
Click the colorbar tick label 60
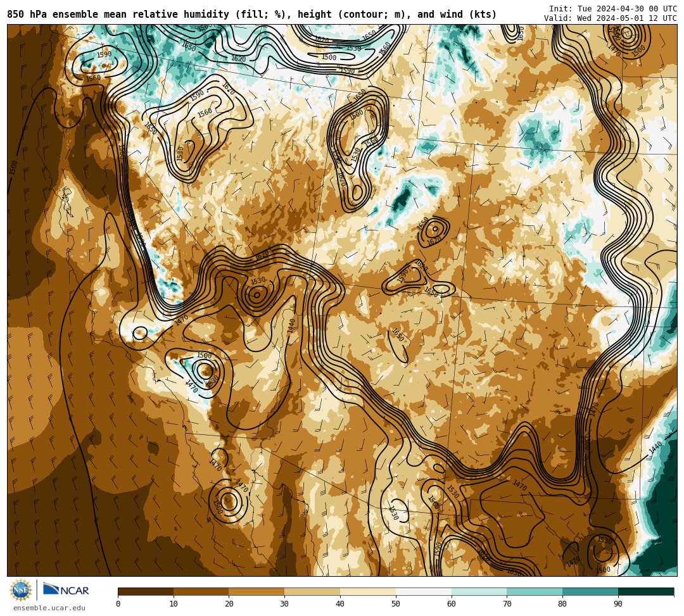click(452, 604)
